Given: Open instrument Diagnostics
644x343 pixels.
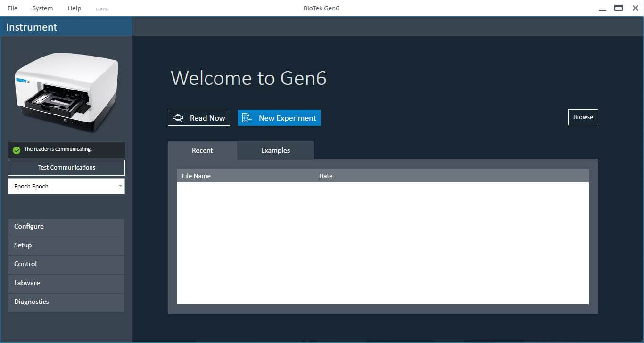Looking at the screenshot, I should [66, 302].
